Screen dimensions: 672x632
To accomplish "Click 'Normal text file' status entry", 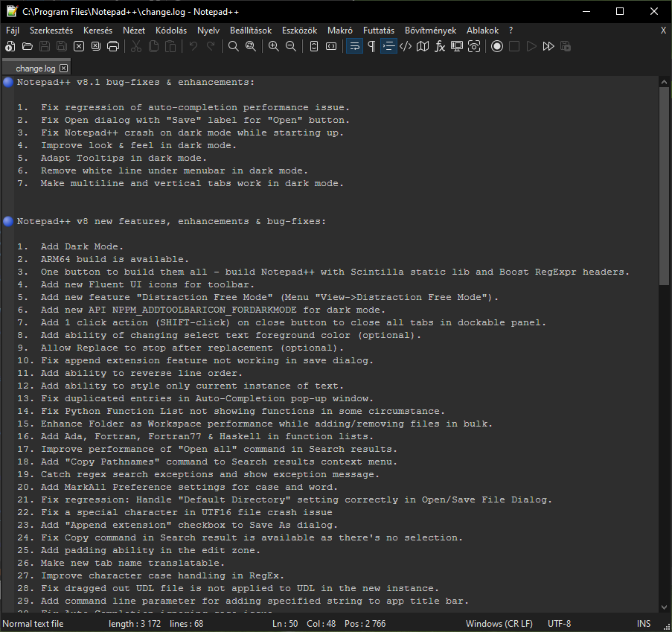I will pos(33,624).
